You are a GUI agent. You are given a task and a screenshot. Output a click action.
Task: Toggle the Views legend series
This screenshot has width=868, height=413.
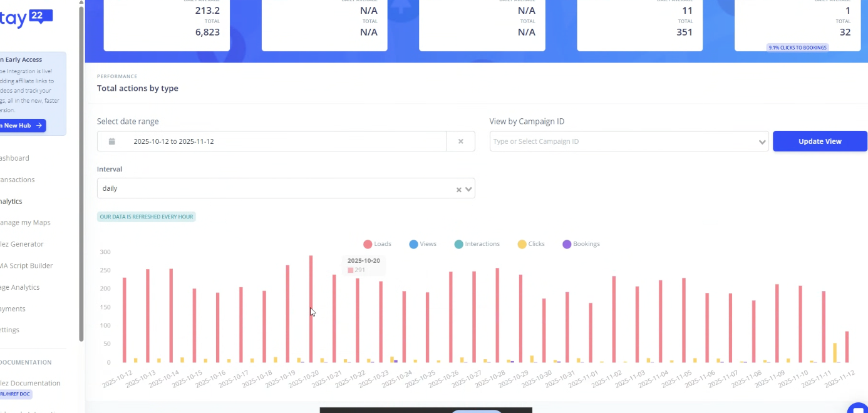423,244
